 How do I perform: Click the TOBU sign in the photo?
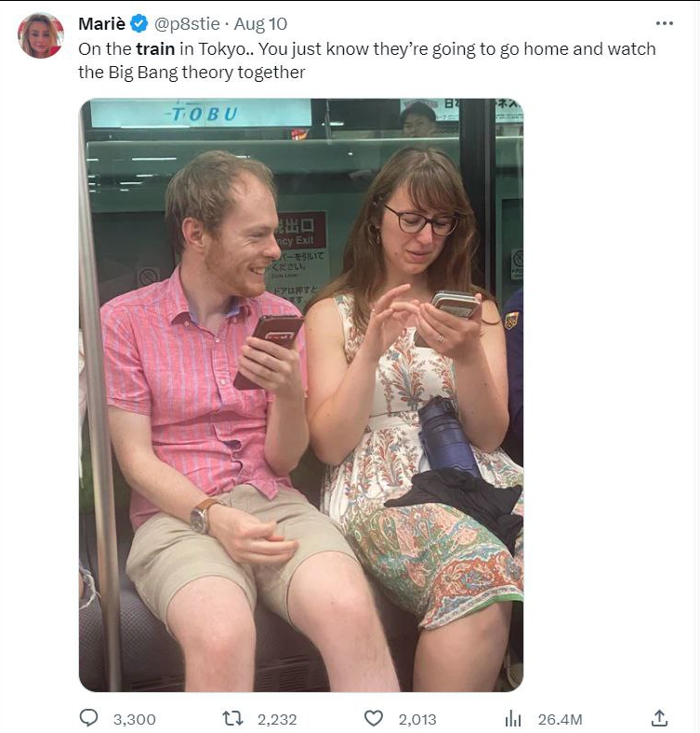point(201,113)
